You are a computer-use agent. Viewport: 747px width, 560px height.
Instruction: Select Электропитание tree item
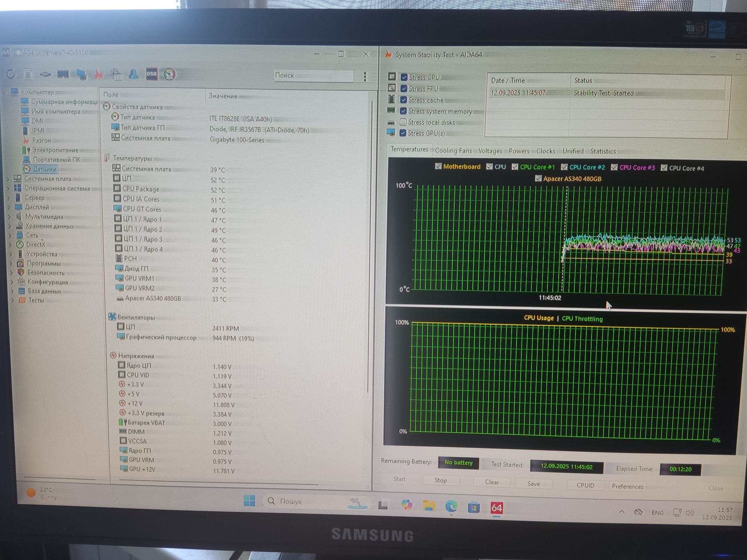[50, 150]
